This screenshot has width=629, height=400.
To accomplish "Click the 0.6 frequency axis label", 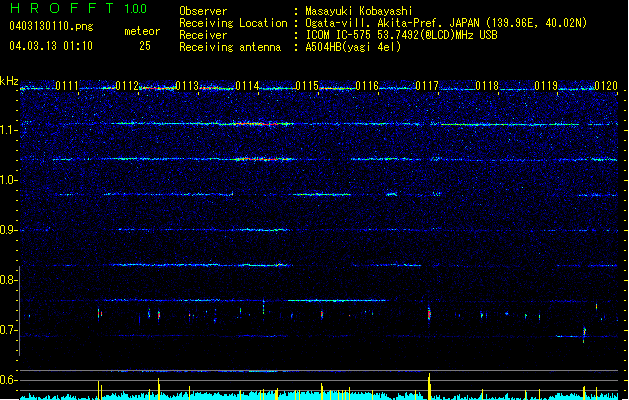I will coord(9,380).
